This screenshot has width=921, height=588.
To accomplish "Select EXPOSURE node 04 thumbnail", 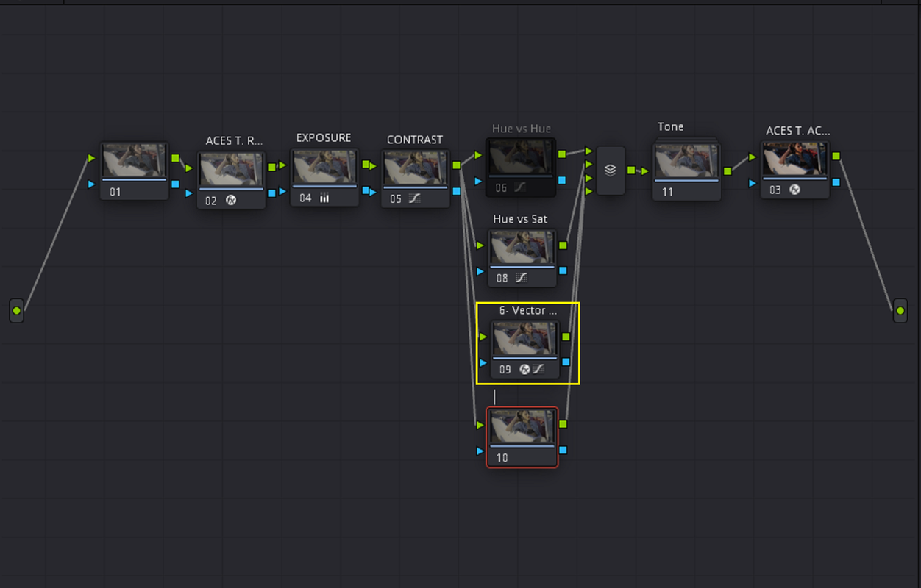I will [324, 167].
